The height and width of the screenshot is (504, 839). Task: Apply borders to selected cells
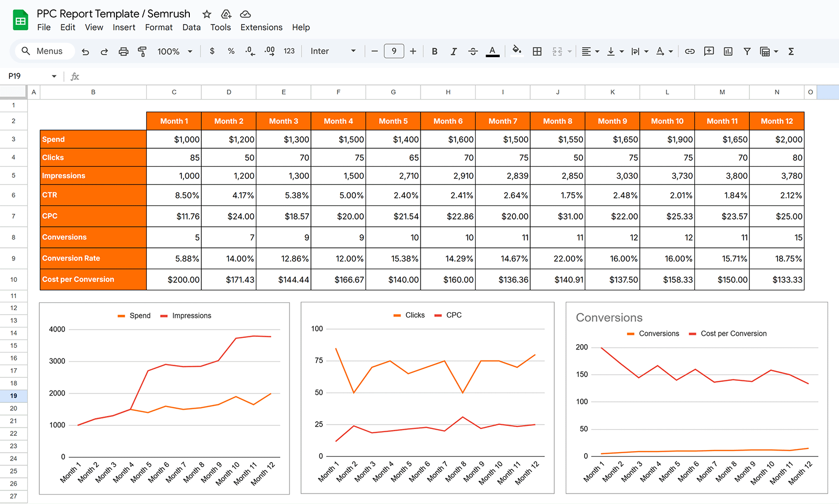coord(537,51)
